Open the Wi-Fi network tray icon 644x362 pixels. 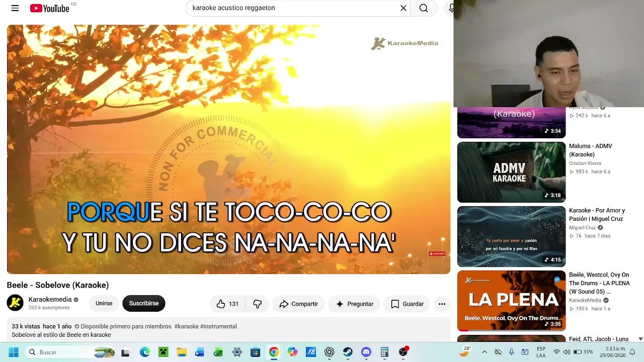click(x=556, y=352)
